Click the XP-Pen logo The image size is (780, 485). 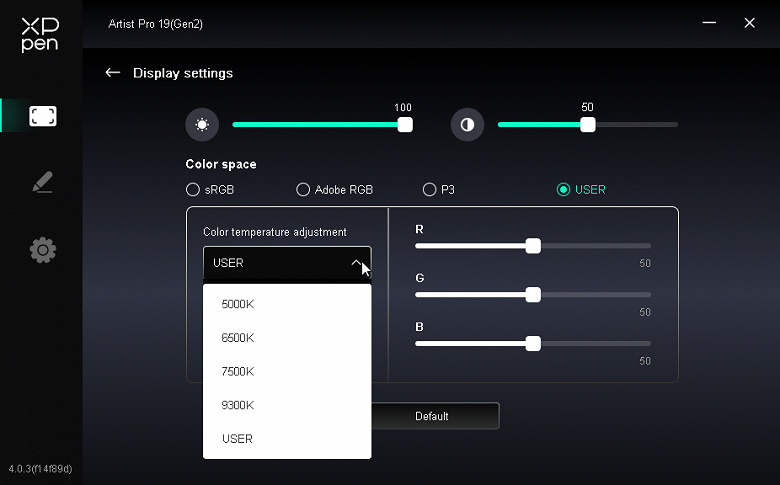coord(41,35)
